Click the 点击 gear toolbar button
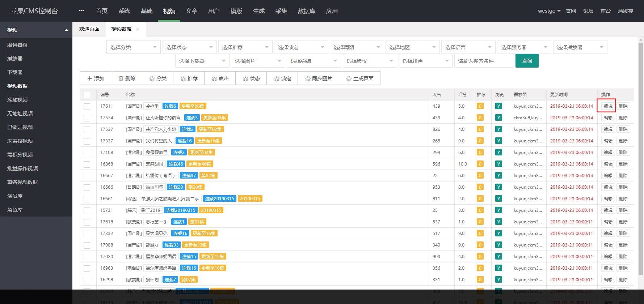The image size is (644, 304). click(x=220, y=78)
